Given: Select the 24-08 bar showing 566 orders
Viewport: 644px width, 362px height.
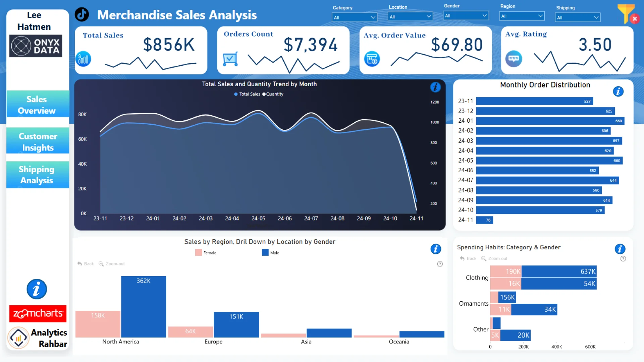Looking at the screenshot, I should pos(539,190).
